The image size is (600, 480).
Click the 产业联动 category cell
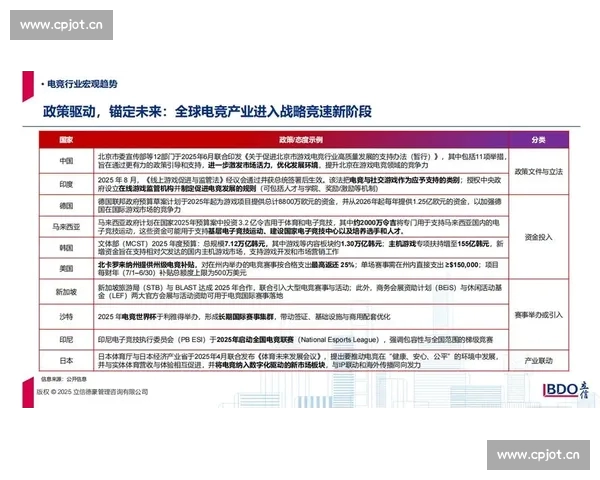pos(538,360)
